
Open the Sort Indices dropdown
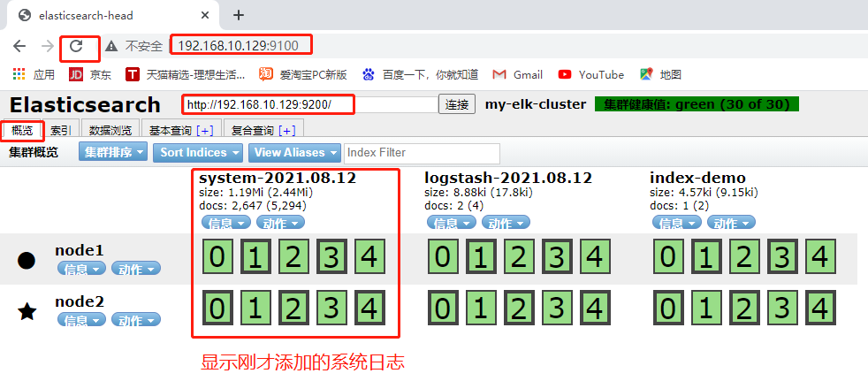click(x=198, y=152)
